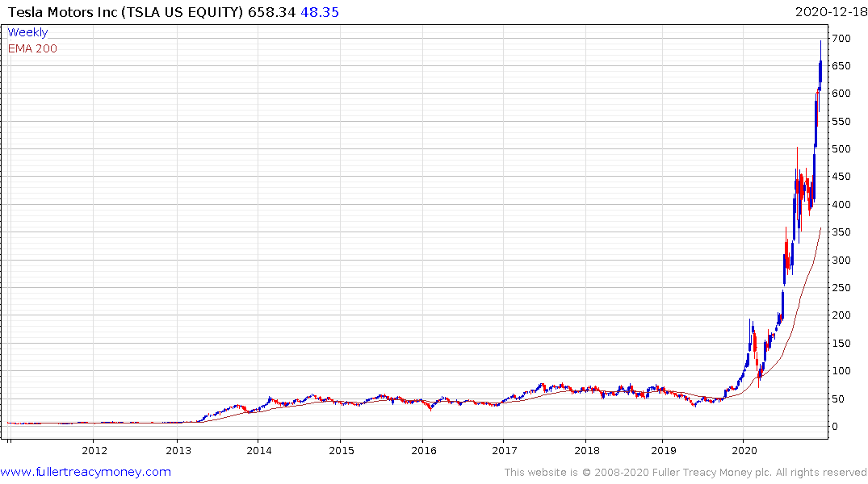Click the 450 price axis label
The height and width of the screenshot is (484, 868).
pyautogui.click(x=841, y=177)
